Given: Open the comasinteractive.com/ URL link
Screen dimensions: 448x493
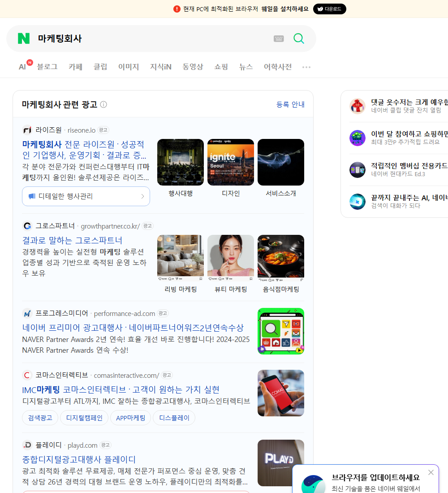Looking at the screenshot, I should click(x=126, y=376).
